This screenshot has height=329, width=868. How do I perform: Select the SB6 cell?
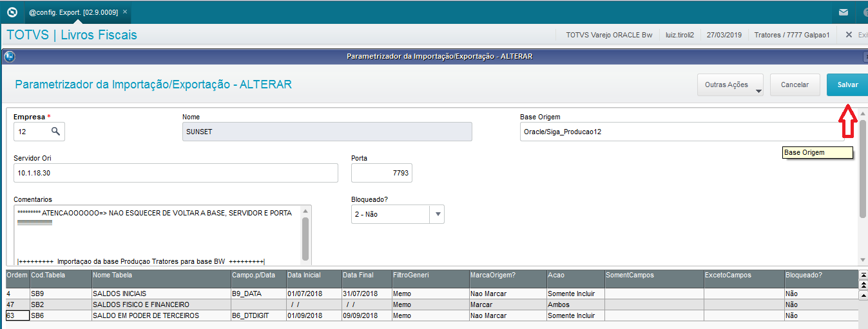click(x=60, y=315)
